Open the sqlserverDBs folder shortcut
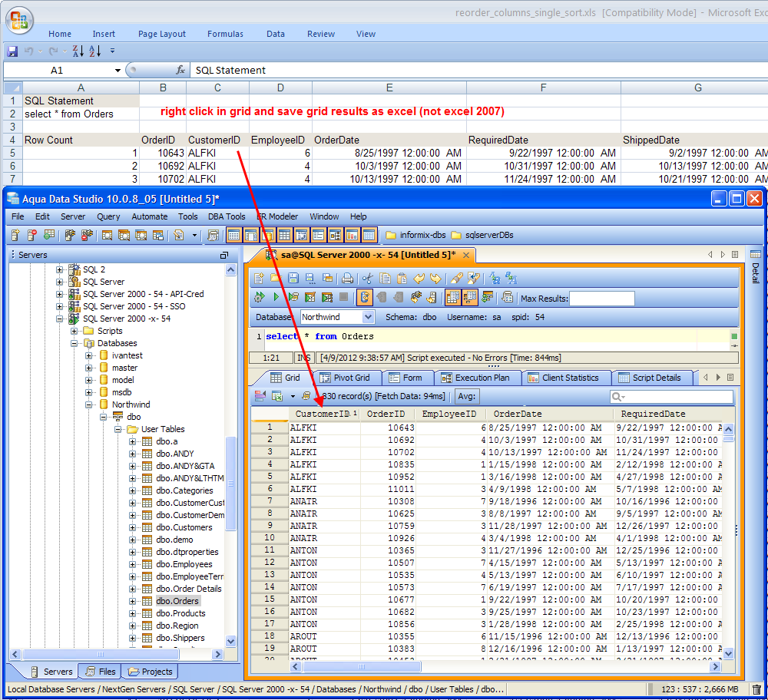 coord(482,235)
